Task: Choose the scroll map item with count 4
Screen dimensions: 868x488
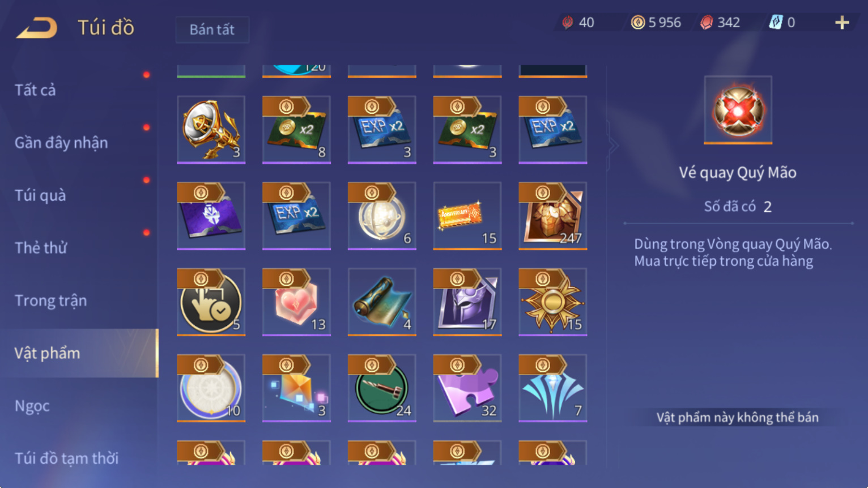Action: coord(382,302)
